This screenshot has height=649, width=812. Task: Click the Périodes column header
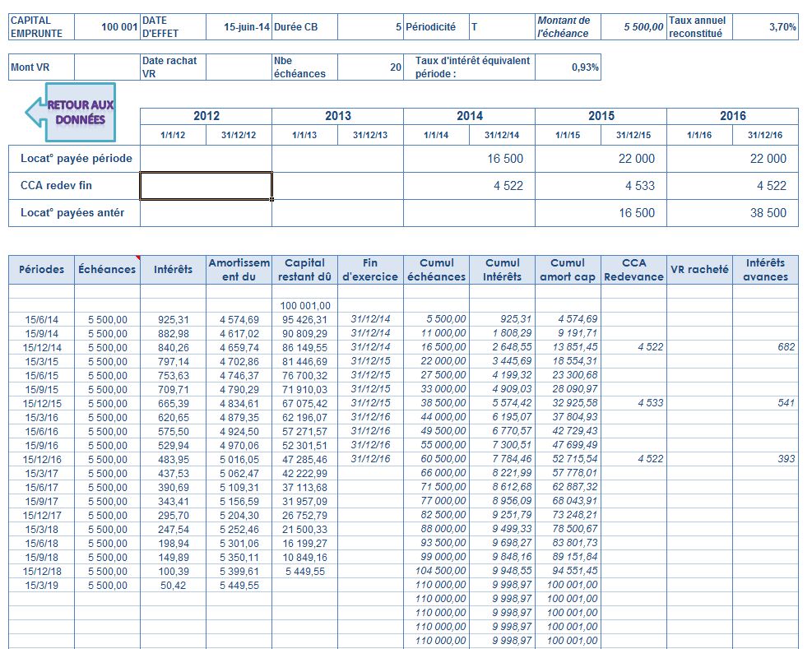41,269
